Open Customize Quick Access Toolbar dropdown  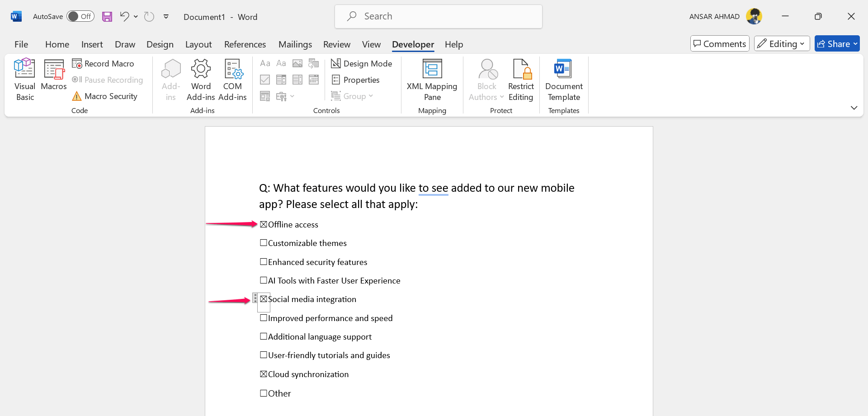point(166,17)
